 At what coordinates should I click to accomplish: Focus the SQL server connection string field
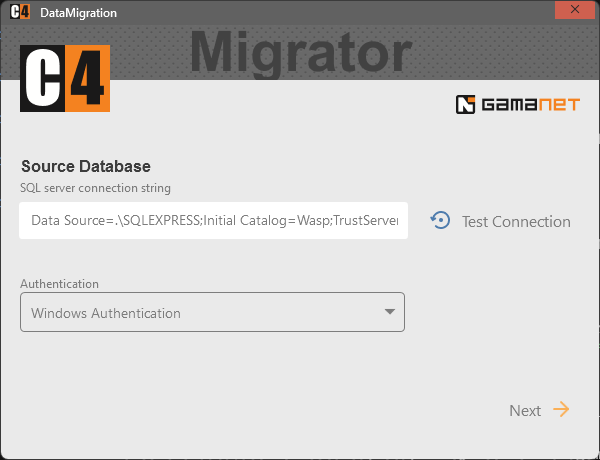coord(213,220)
